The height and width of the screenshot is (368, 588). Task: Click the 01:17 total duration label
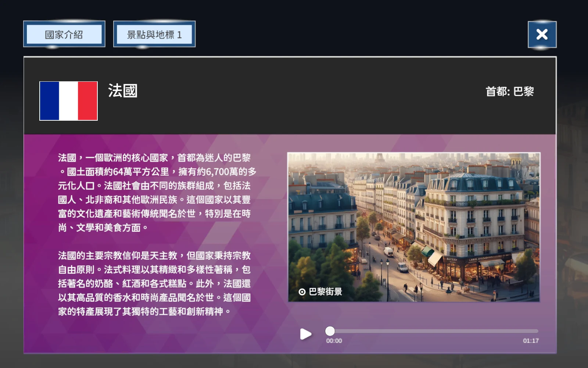[531, 341]
